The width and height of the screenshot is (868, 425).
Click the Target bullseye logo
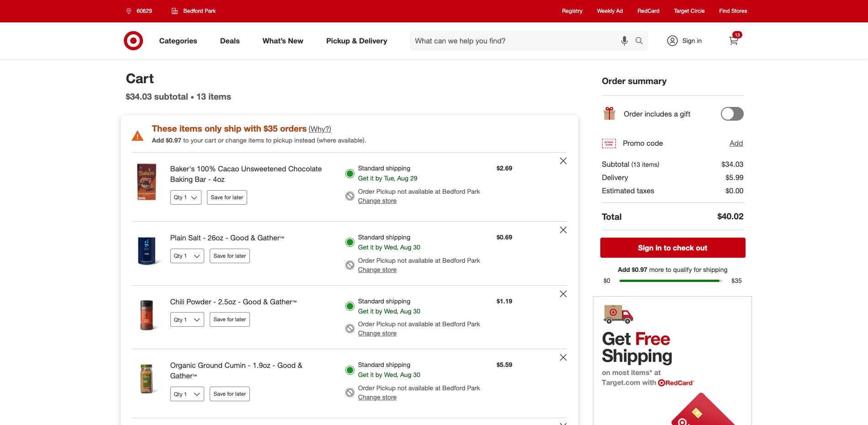tap(133, 41)
